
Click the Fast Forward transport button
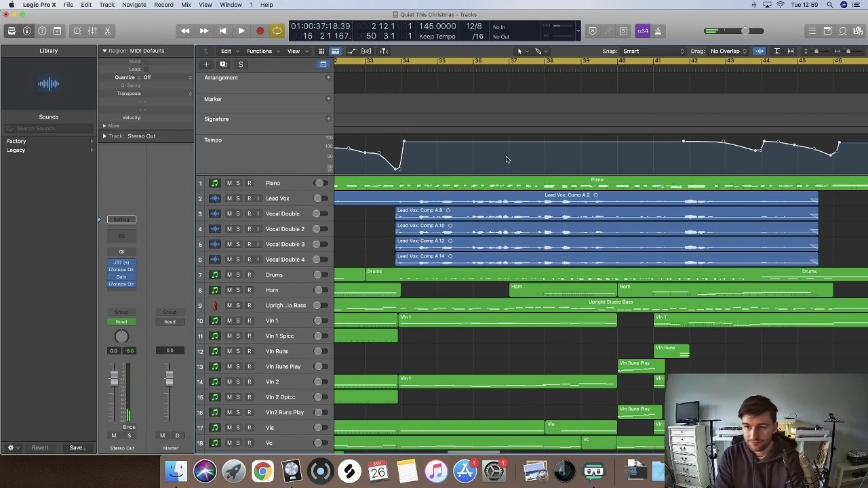pos(204,30)
